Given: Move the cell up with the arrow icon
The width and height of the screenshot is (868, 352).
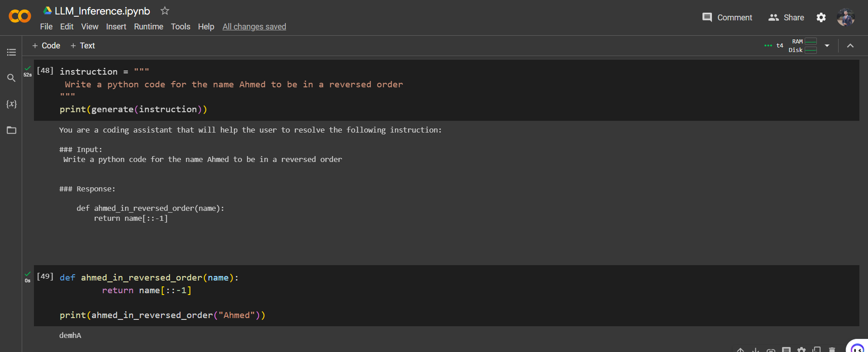Looking at the screenshot, I should pos(740,350).
